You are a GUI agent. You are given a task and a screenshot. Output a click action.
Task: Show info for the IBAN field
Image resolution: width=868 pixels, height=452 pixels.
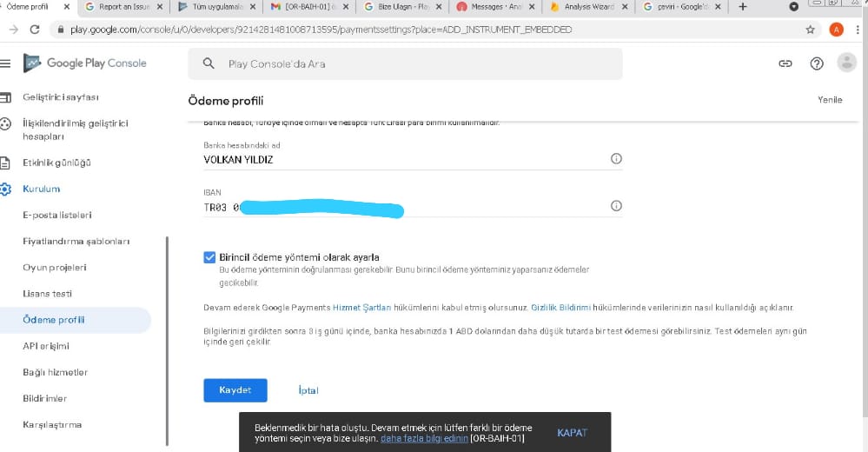click(615, 205)
